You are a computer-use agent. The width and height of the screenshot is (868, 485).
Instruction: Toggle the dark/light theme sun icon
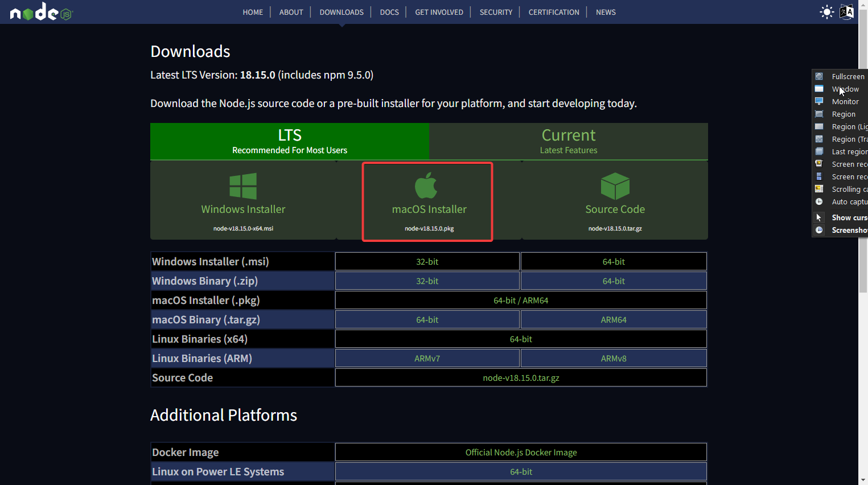coord(826,12)
